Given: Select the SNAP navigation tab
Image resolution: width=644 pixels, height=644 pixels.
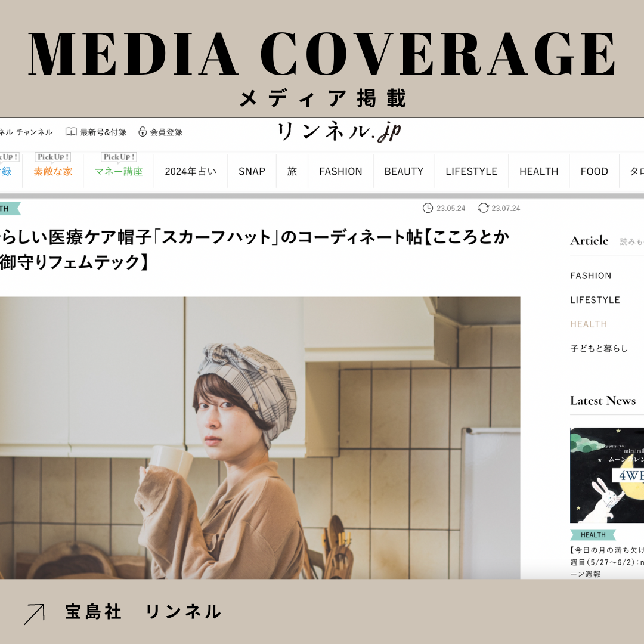Looking at the screenshot, I should (252, 172).
